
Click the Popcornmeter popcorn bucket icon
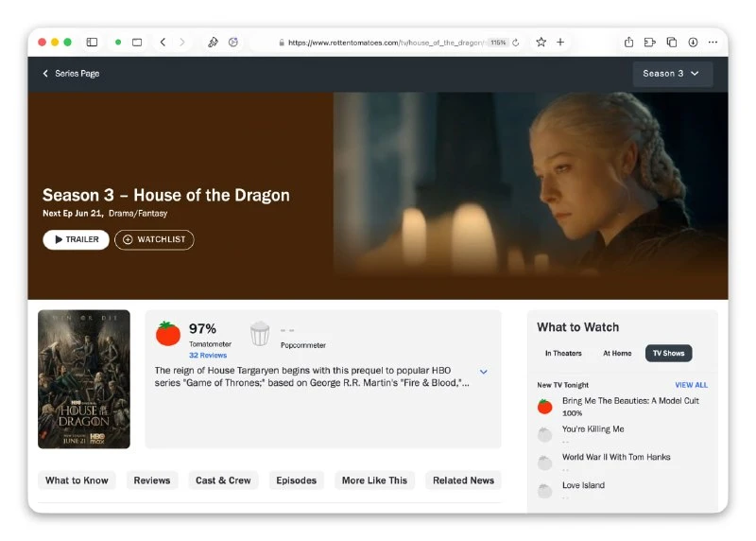(x=259, y=334)
